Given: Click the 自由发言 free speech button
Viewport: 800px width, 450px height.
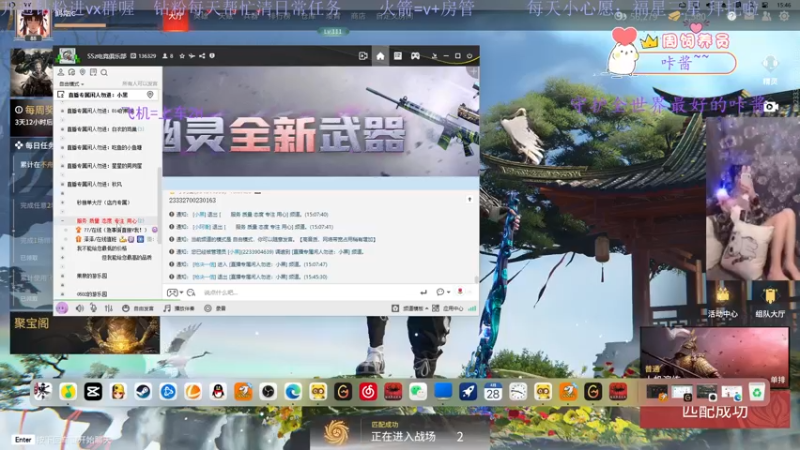Looking at the screenshot, I should click(138, 308).
